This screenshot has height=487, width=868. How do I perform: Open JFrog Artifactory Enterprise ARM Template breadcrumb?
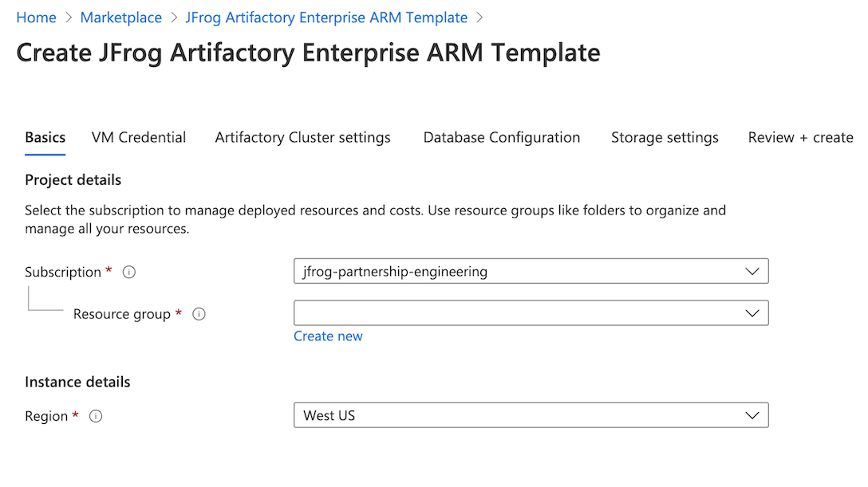pyautogui.click(x=326, y=18)
